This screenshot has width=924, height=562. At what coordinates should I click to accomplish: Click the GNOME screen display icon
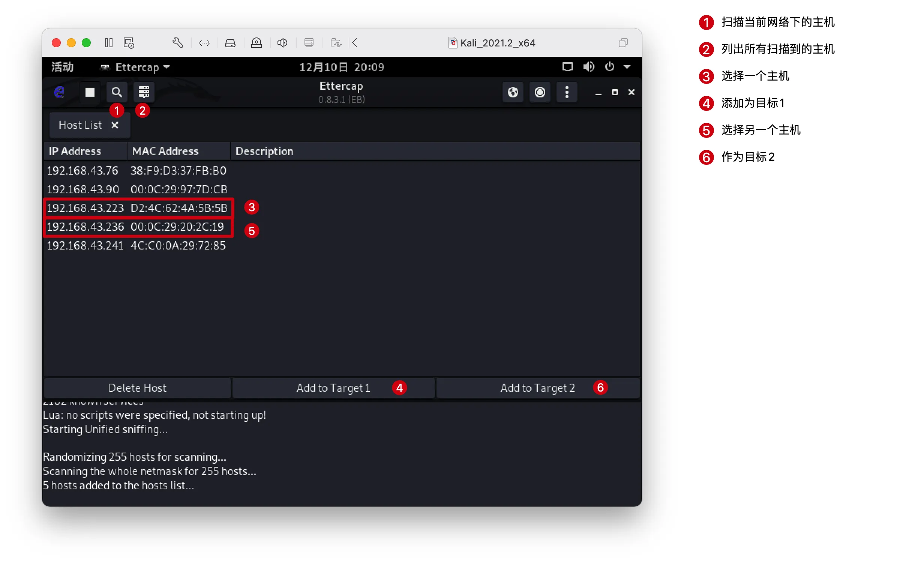[568, 67]
